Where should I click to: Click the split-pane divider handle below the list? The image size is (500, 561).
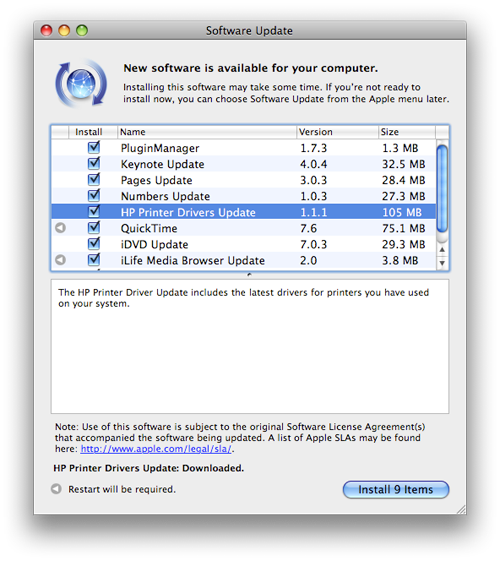pyautogui.click(x=250, y=275)
